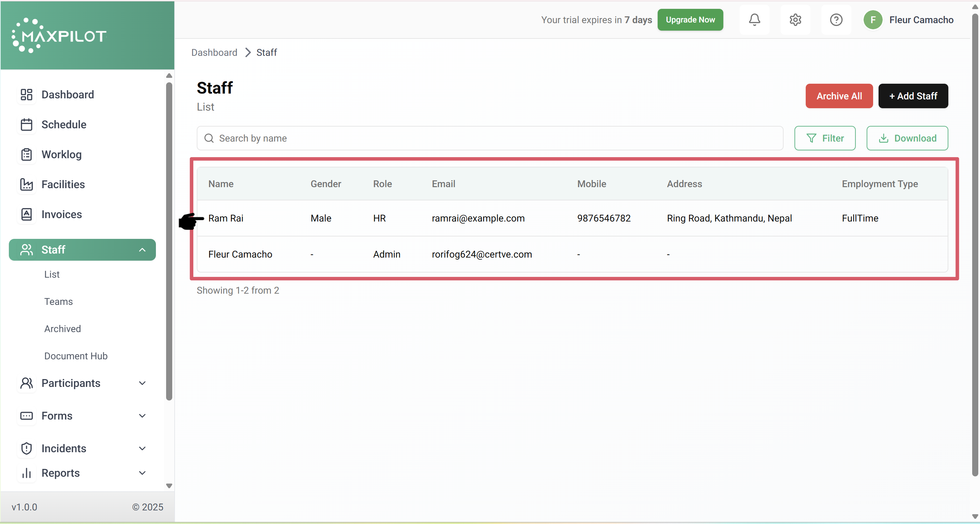Click the Worklog clipboard icon

[x=26, y=154]
